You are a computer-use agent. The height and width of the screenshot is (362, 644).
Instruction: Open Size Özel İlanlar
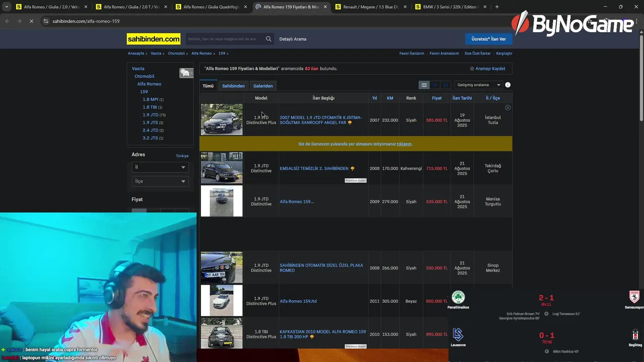click(x=477, y=53)
